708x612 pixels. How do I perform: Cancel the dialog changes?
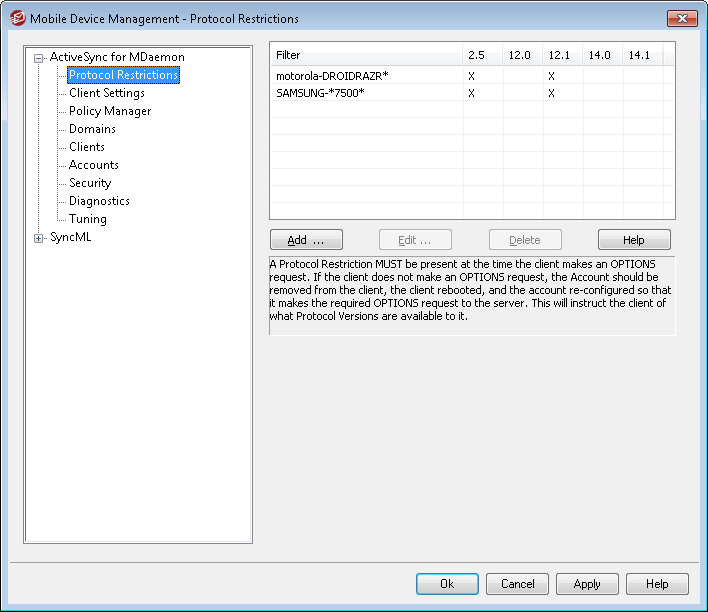pos(517,584)
